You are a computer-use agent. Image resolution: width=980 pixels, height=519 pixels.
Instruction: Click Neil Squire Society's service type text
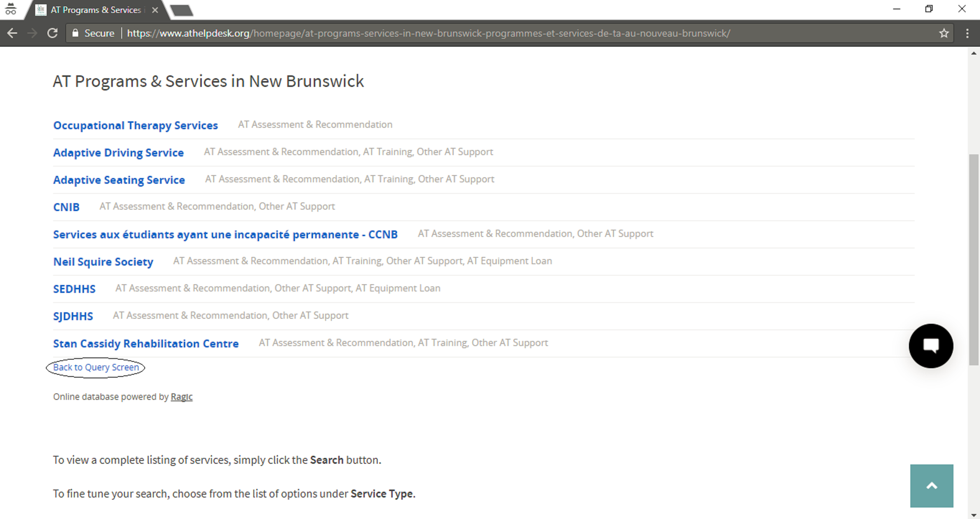363,261
